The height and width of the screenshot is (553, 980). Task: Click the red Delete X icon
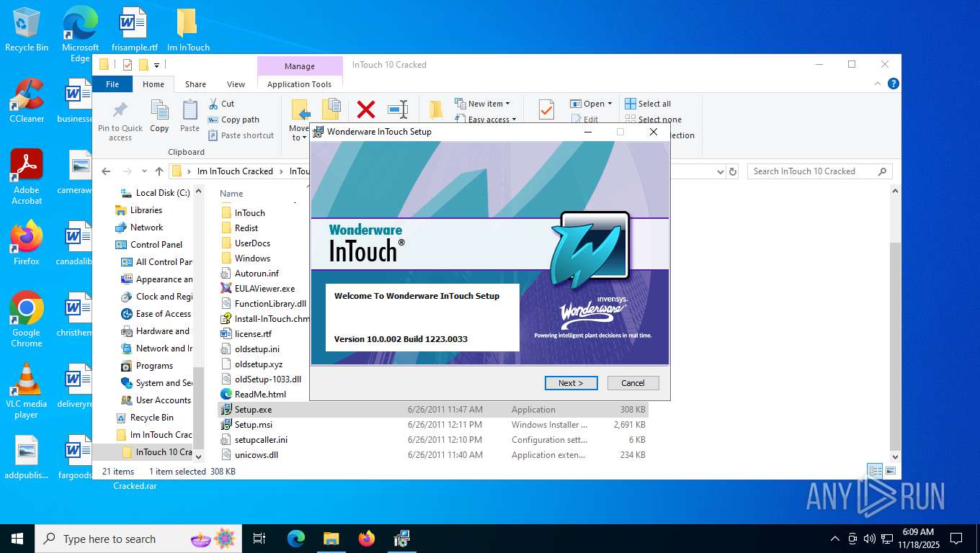tap(366, 109)
